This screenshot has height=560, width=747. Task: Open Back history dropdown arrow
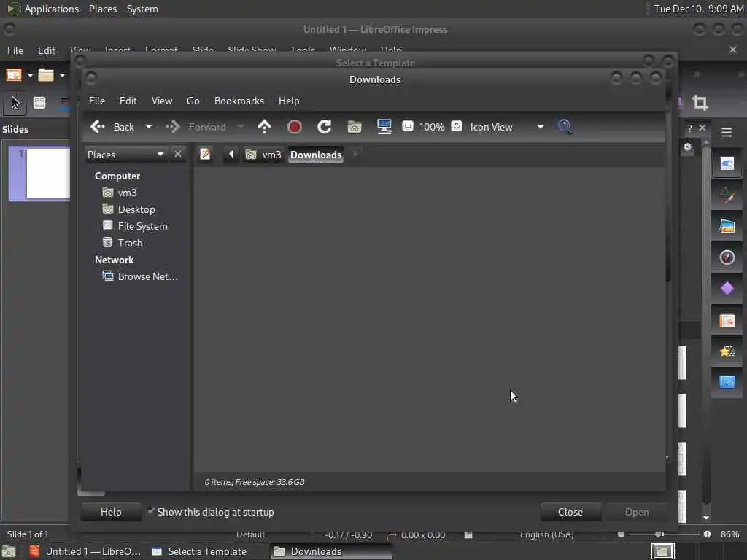(149, 127)
